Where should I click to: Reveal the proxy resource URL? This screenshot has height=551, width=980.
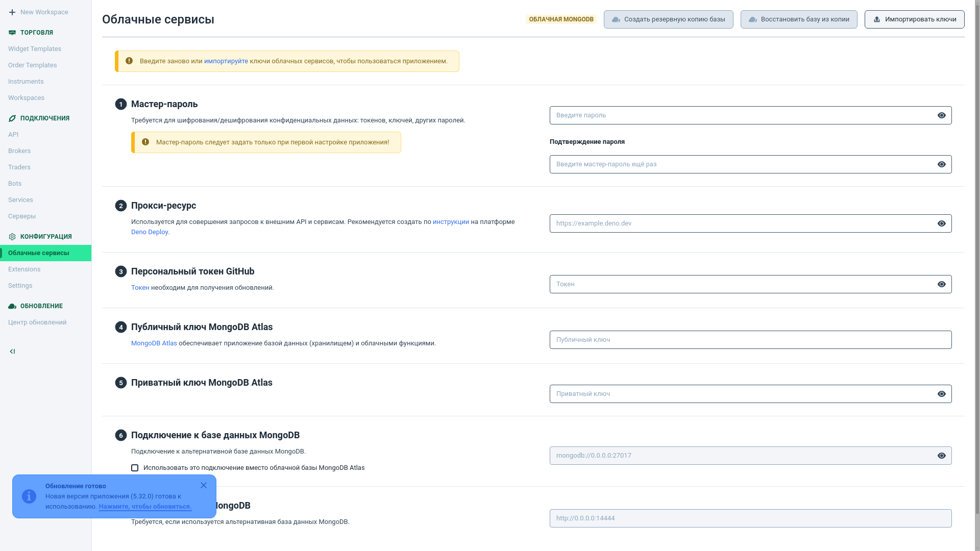[x=942, y=223]
